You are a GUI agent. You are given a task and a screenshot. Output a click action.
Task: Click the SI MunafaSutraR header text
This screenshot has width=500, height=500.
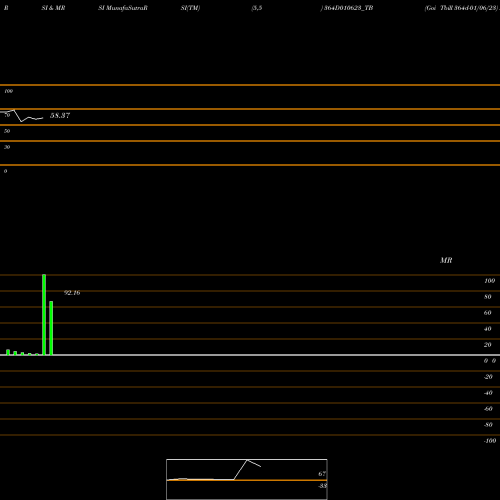click(123, 8)
